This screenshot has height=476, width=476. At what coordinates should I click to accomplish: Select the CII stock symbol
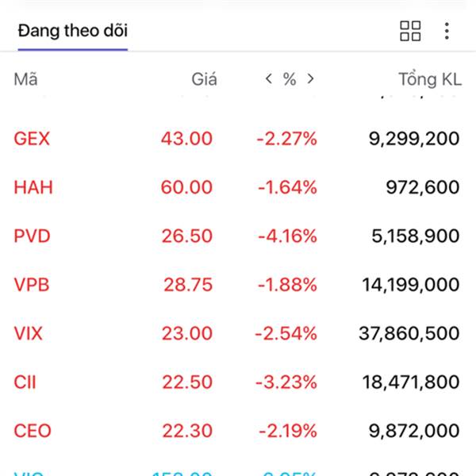click(x=25, y=382)
